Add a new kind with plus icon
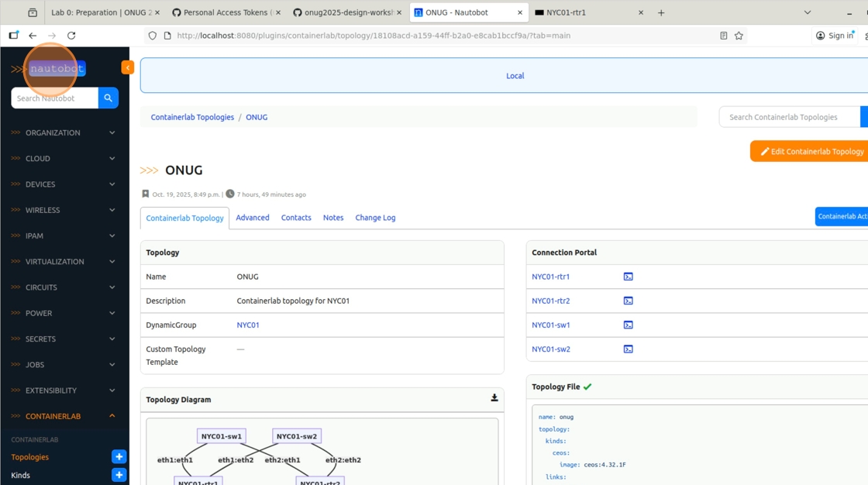This screenshot has height=485, width=868. (119, 475)
